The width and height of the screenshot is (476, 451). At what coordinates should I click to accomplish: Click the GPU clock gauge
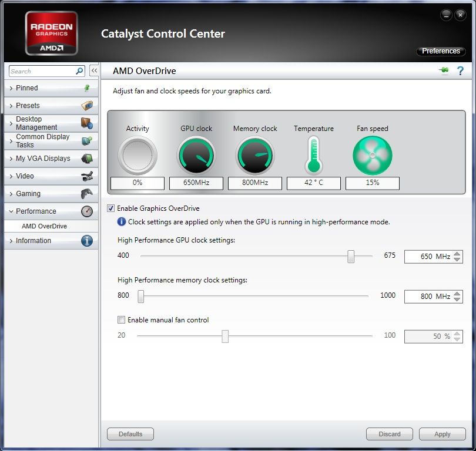click(x=196, y=156)
